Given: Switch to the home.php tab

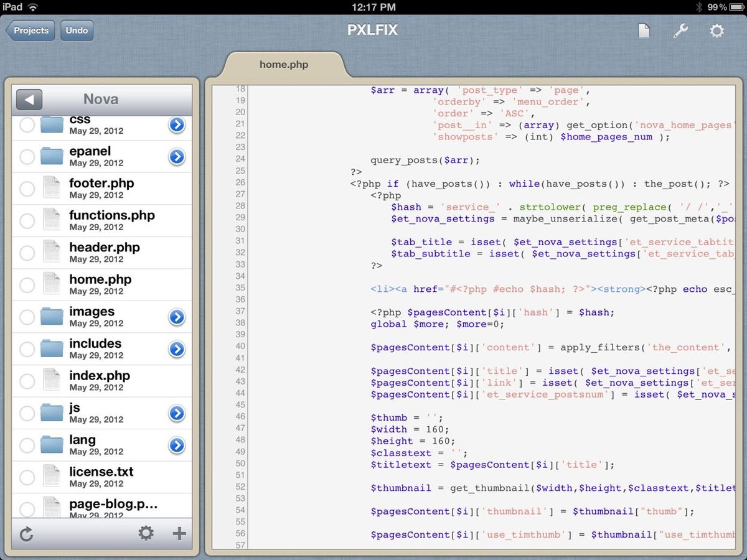Looking at the screenshot, I should [x=284, y=64].
